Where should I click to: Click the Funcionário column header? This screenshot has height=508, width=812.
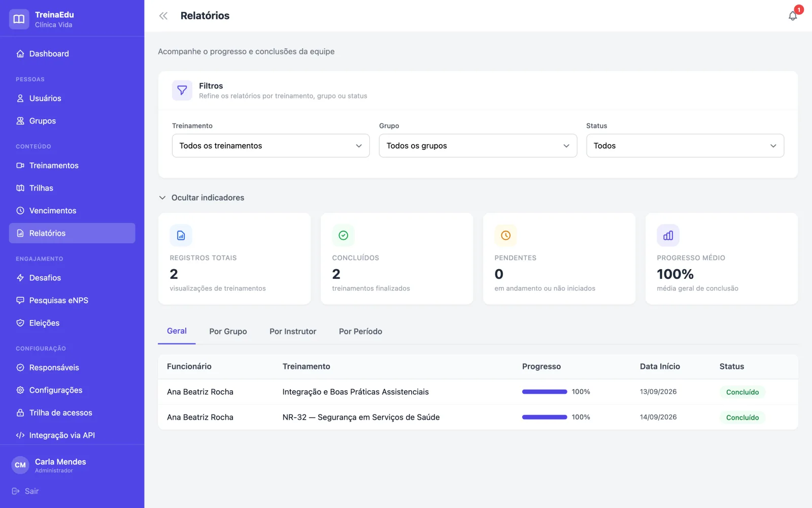click(x=189, y=366)
